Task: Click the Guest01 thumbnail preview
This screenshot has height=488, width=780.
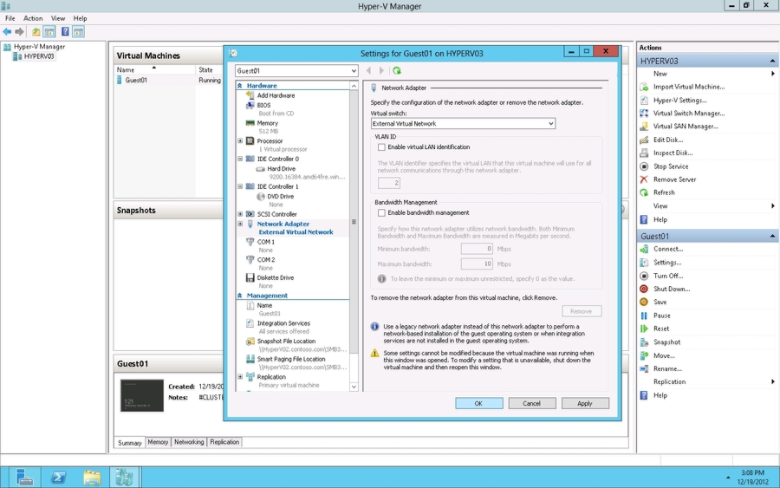Action: click(142, 395)
